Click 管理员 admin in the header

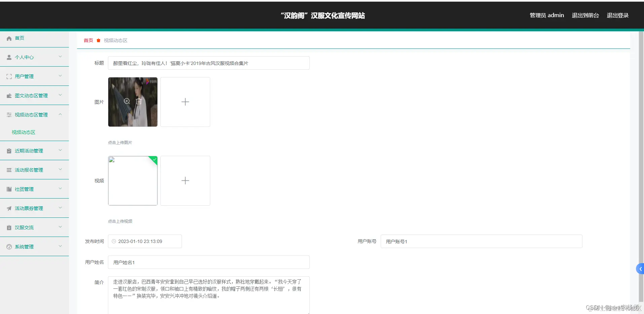[547, 15]
